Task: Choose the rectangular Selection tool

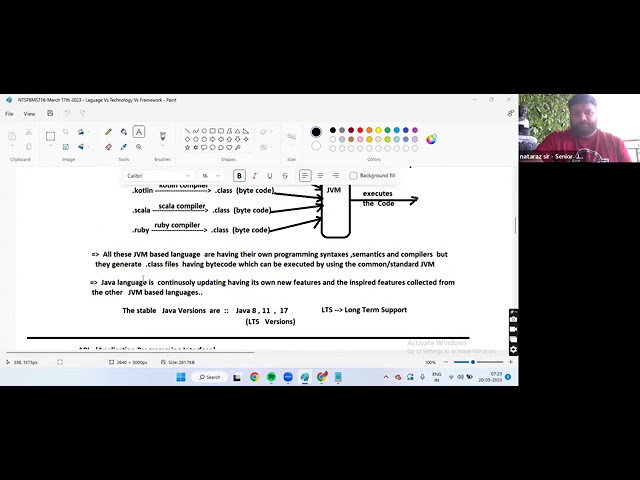Action: click(x=50, y=136)
